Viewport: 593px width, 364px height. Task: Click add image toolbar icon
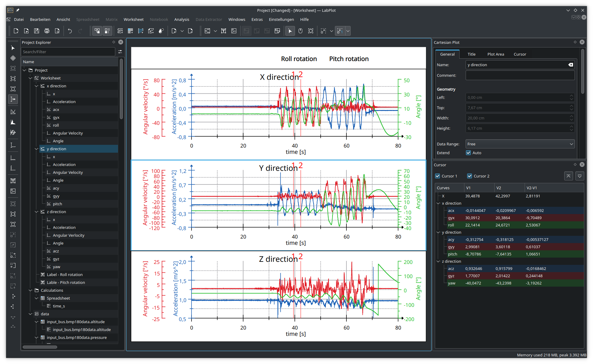pyautogui.click(x=234, y=31)
